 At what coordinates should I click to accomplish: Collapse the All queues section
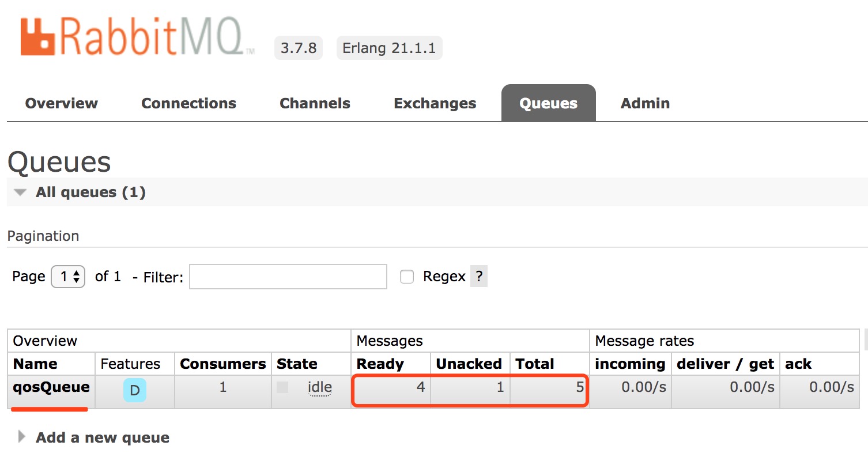pos(21,192)
